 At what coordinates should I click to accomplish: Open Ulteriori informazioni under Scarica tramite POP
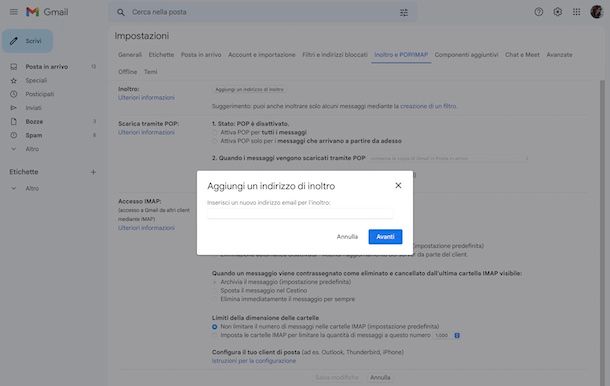point(146,132)
